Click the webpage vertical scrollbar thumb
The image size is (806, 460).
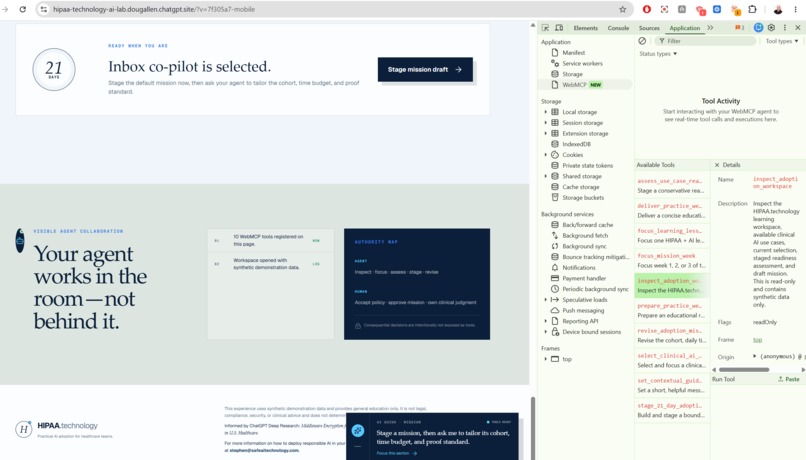(533, 428)
